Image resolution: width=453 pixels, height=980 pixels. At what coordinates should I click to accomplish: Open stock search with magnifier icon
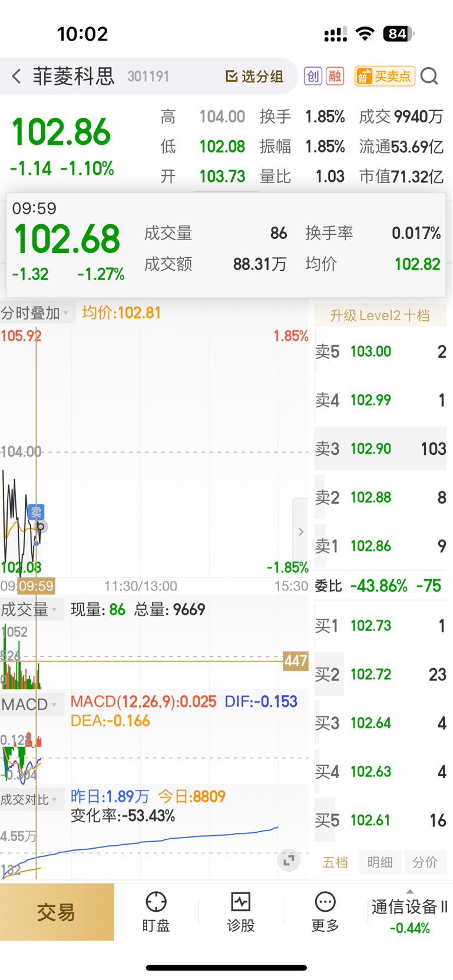coord(430,76)
